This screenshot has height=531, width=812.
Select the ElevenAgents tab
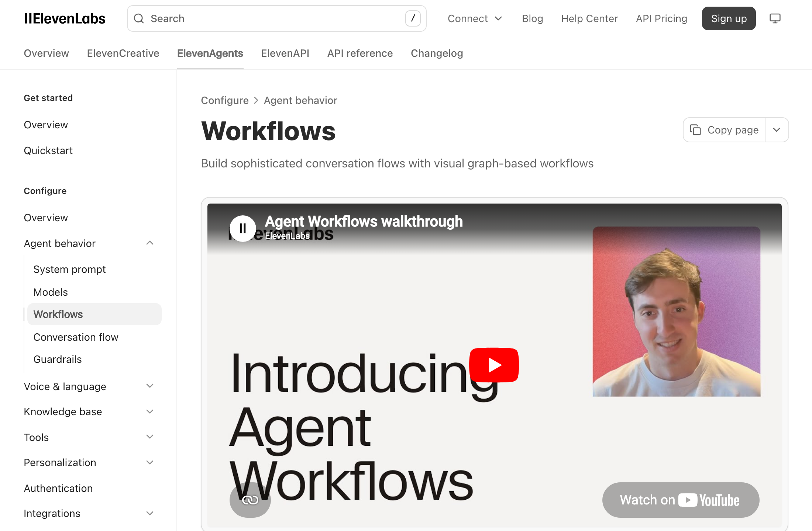pyautogui.click(x=210, y=53)
